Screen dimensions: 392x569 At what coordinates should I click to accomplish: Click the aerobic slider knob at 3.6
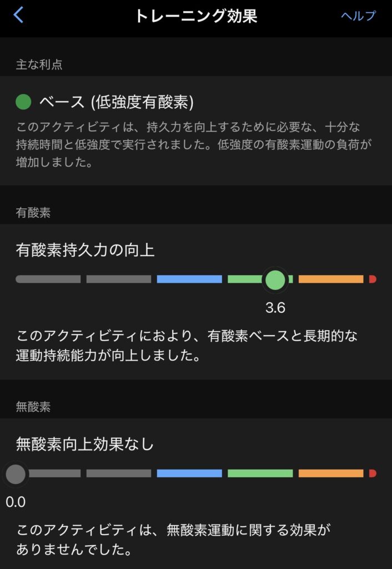275,279
